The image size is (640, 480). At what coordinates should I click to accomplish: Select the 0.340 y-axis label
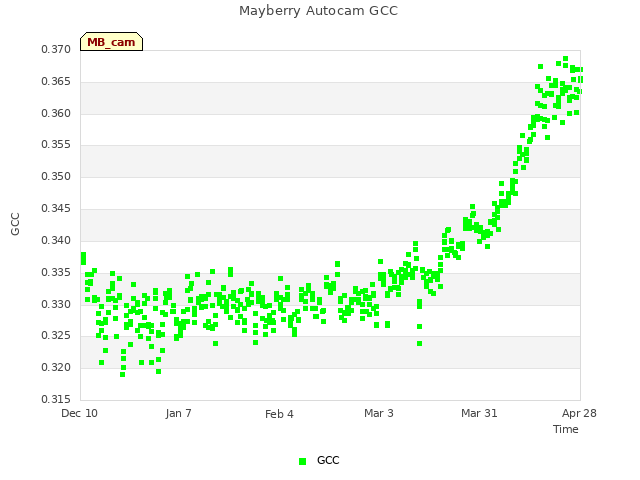pyautogui.click(x=56, y=240)
